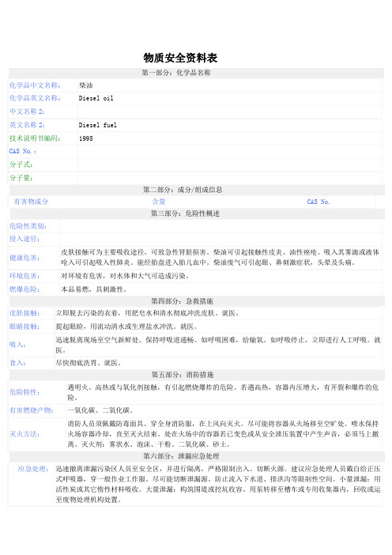Click the label 有害燃烧产物
This screenshot has width=392, height=555.
click(32, 410)
